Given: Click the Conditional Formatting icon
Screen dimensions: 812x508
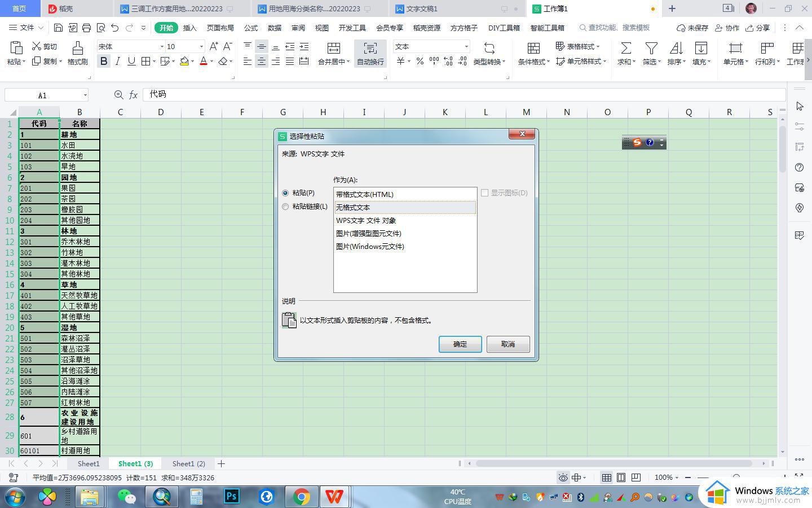Looking at the screenshot, I should (x=533, y=48).
